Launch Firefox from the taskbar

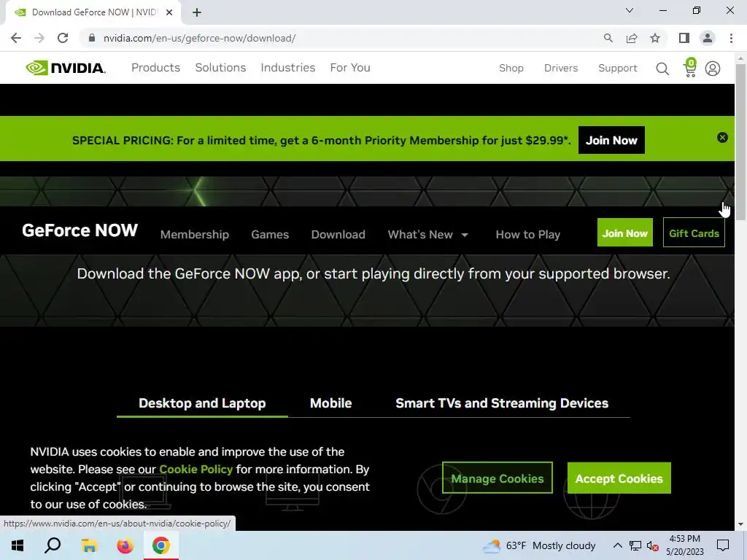[x=125, y=545]
